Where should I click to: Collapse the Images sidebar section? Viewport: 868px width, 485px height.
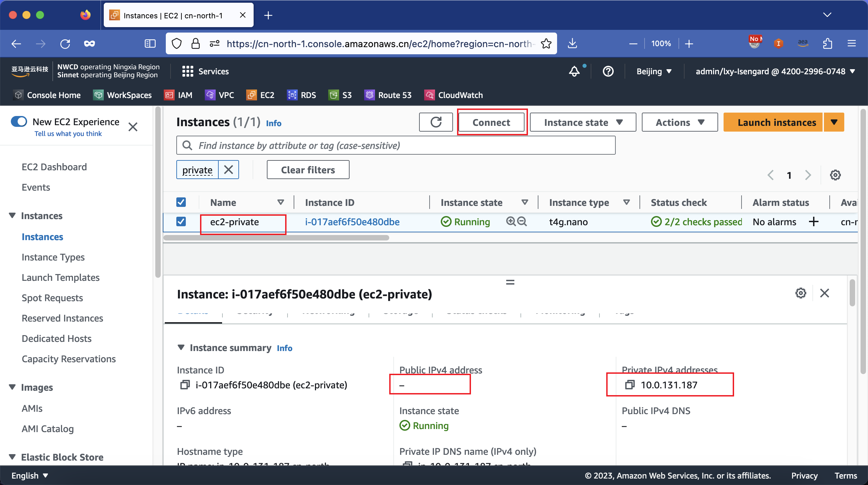12,387
